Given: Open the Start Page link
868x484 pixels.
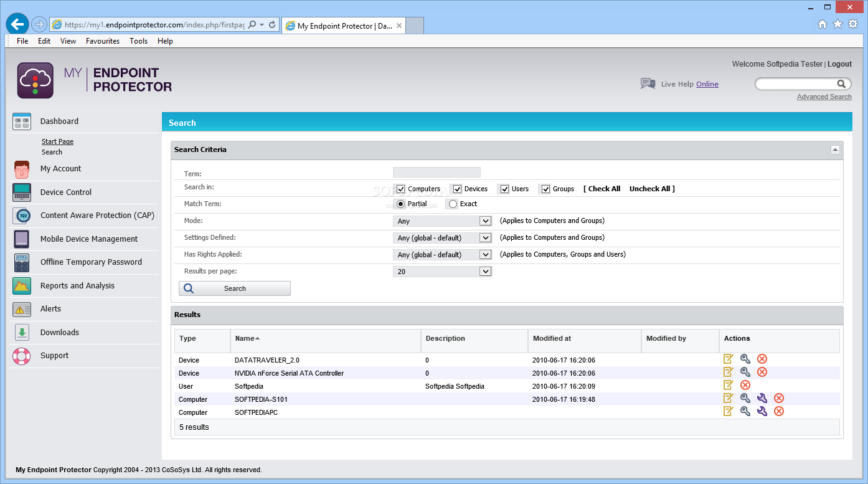Looking at the screenshot, I should click(x=57, y=141).
